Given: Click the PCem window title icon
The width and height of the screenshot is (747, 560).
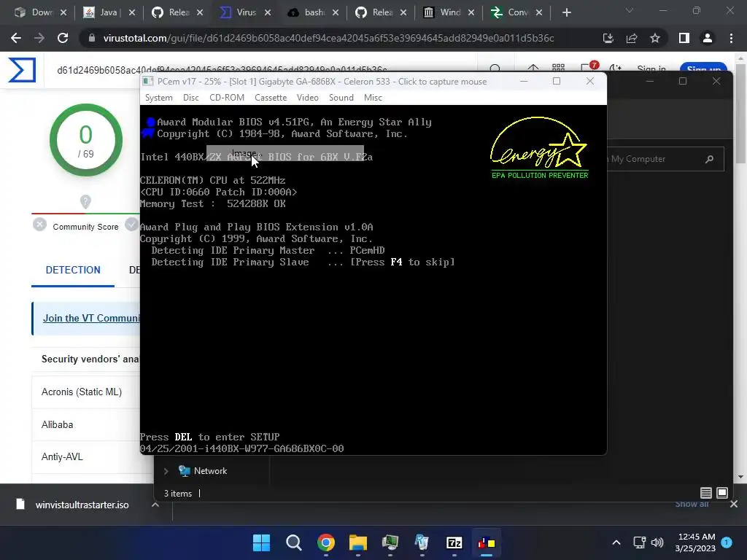Looking at the screenshot, I should coord(147,82).
